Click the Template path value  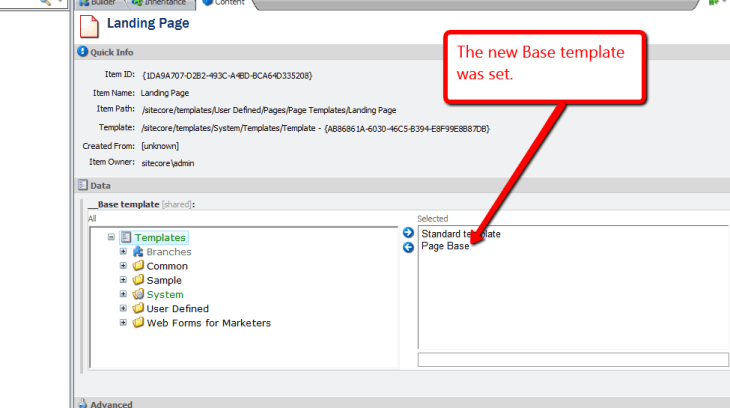(x=316, y=129)
